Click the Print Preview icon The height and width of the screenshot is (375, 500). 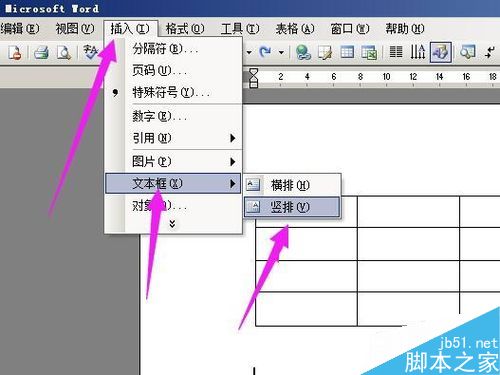(x=63, y=52)
